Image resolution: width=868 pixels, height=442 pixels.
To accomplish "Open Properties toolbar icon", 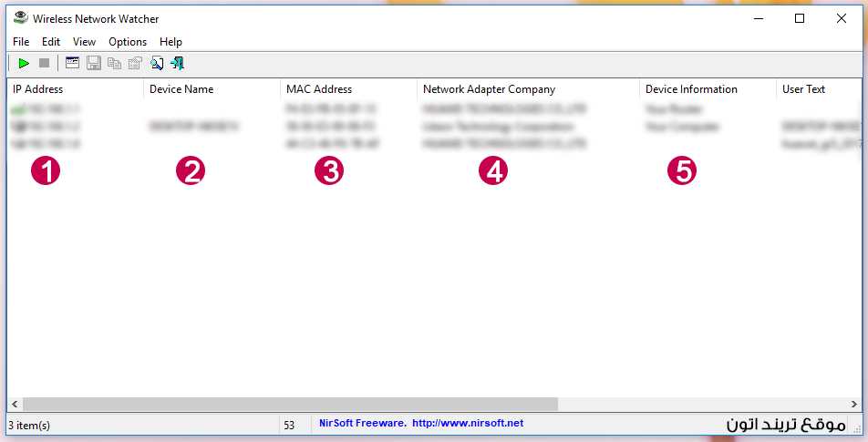I will point(136,63).
